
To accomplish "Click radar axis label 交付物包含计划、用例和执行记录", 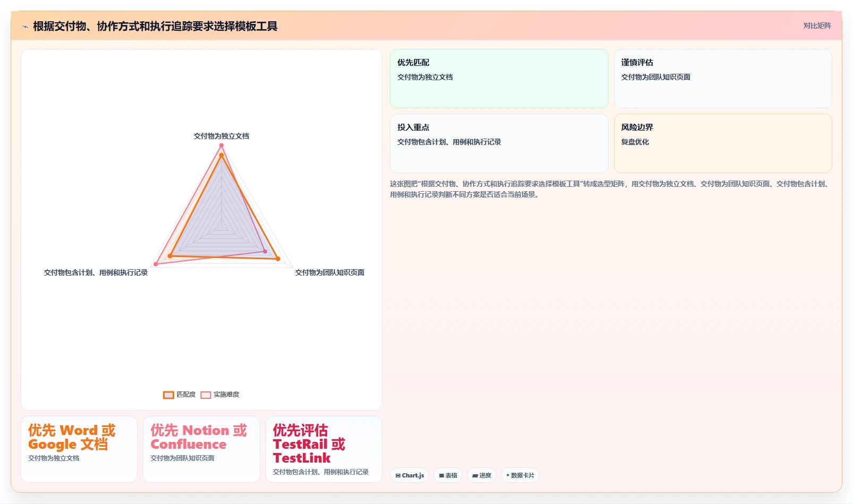I will point(96,272).
